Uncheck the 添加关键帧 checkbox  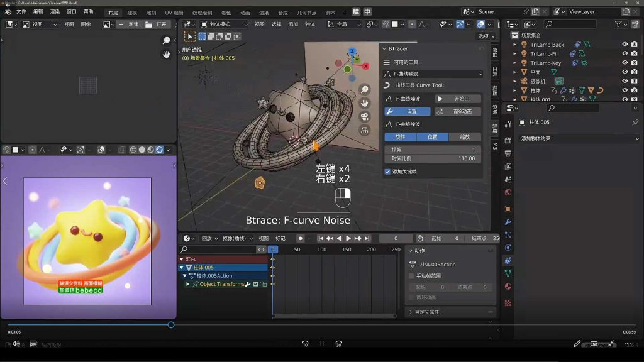click(x=387, y=172)
